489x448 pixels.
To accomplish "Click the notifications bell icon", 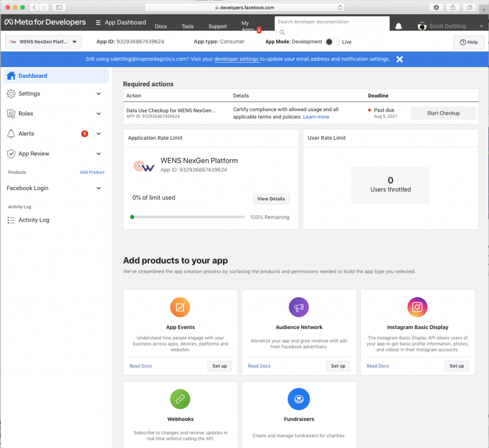I will (398, 26).
